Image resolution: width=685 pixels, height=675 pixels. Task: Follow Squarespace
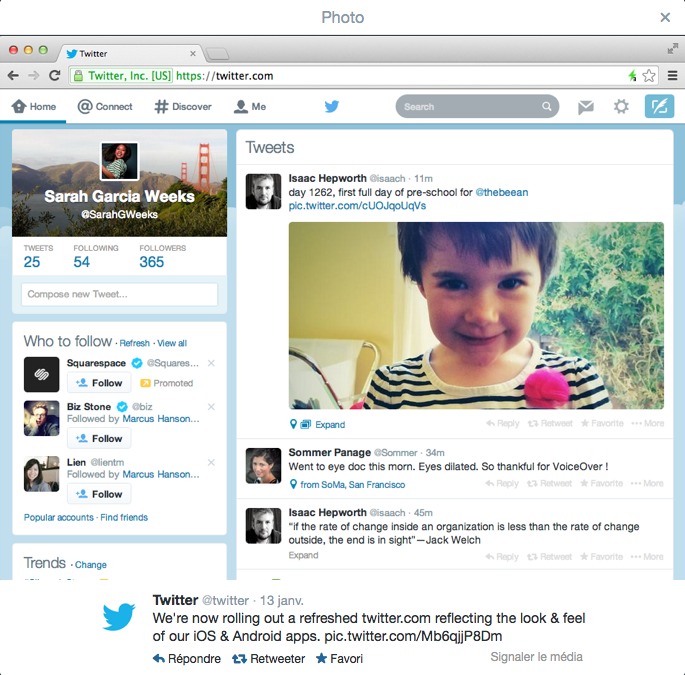pos(99,383)
